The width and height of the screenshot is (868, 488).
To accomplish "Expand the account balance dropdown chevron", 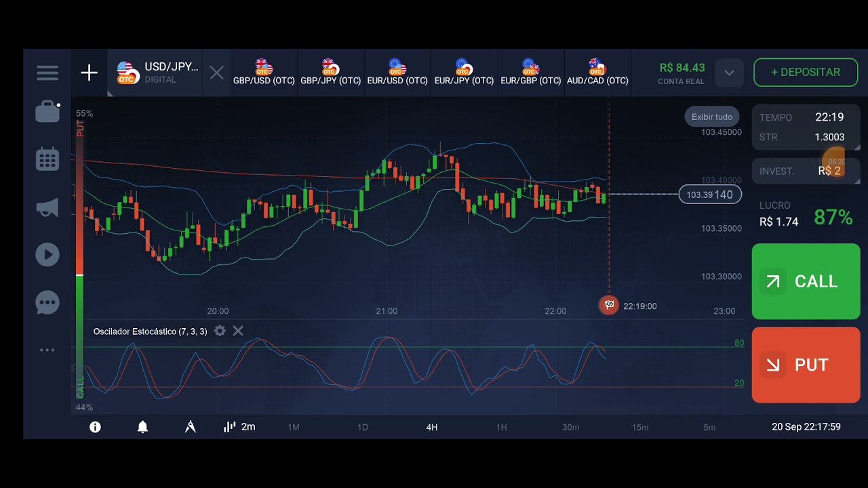I will click(x=729, y=73).
